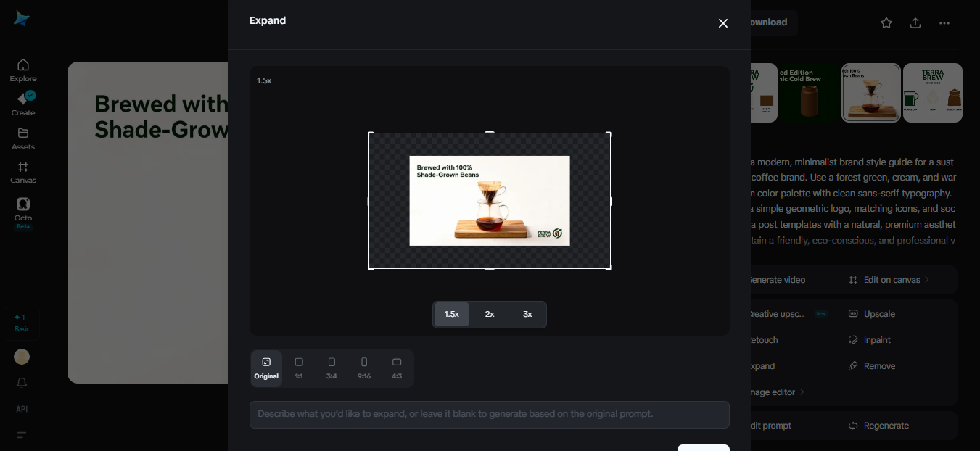This screenshot has height=451, width=980.
Task: Click the Retouch option
Action: coord(765,340)
